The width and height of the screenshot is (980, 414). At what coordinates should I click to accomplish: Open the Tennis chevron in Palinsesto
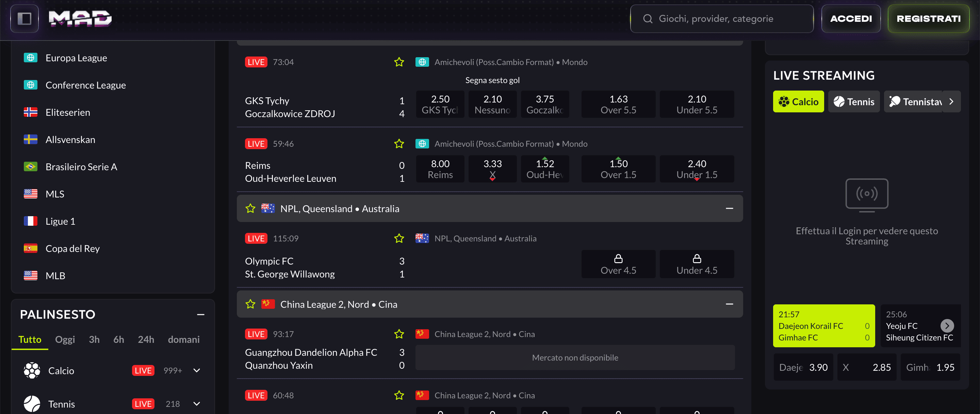196,403
